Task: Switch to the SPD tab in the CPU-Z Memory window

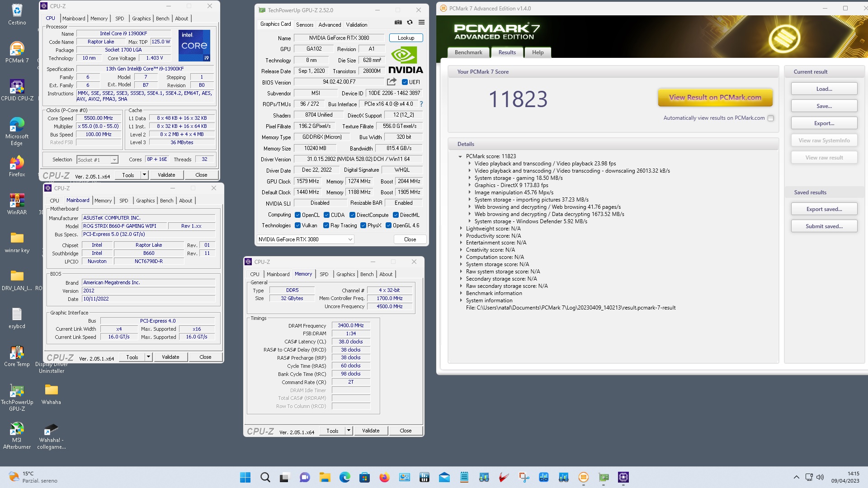Action: [x=324, y=274]
